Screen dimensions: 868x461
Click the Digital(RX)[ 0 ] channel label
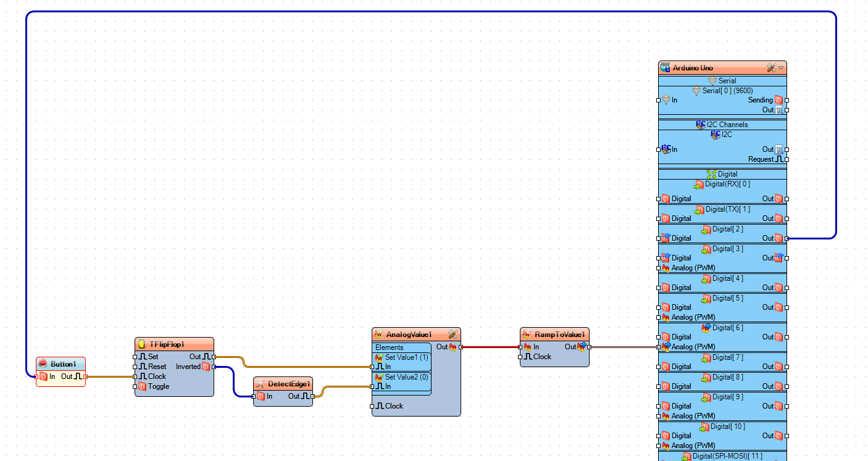point(727,184)
